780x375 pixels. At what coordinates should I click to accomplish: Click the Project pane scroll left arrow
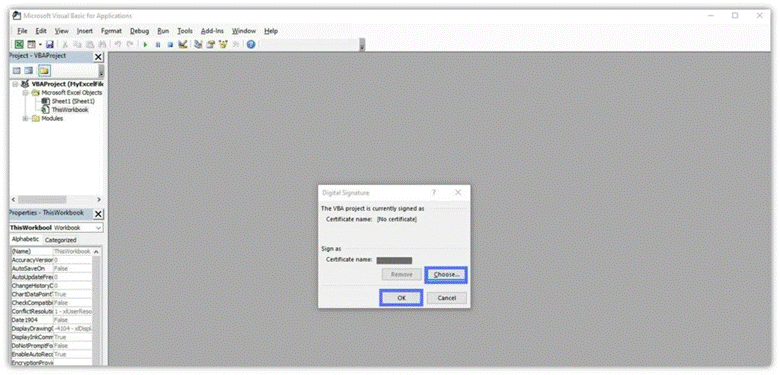[x=13, y=199]
